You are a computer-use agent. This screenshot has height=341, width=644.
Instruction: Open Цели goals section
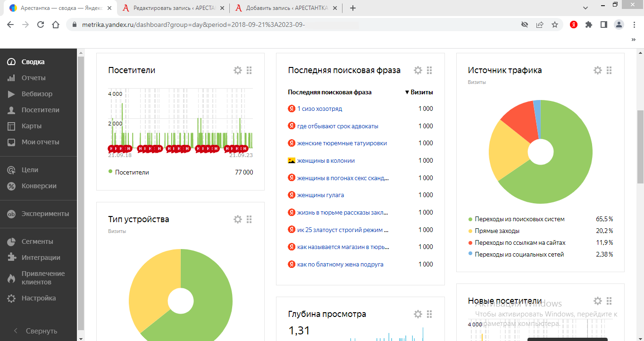click(30, 170)
